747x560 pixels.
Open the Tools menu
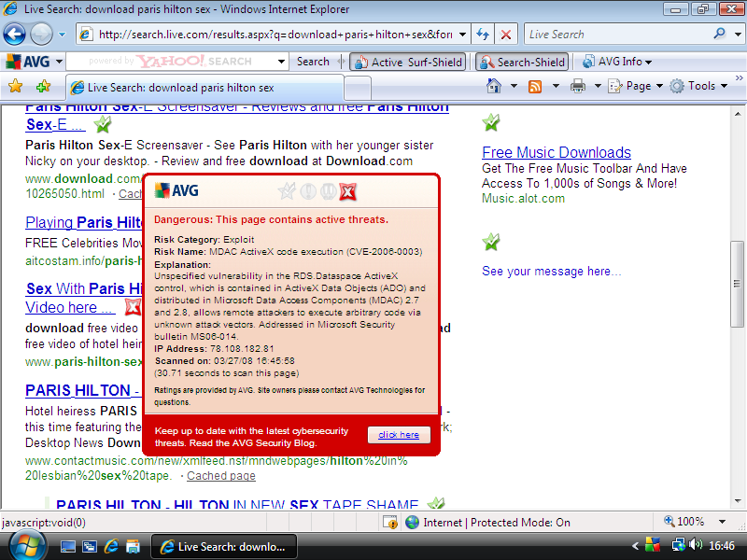[x=698, y=86]
